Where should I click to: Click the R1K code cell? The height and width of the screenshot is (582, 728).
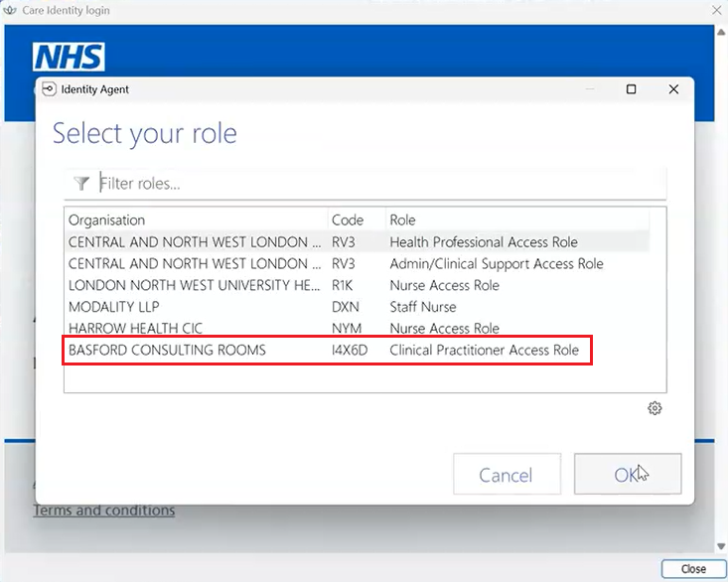343,285
